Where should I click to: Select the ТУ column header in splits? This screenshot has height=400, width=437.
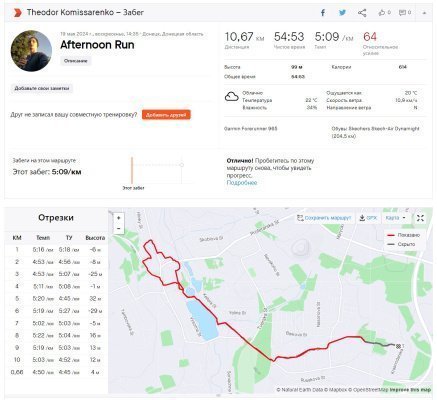[x=69, y=238]
